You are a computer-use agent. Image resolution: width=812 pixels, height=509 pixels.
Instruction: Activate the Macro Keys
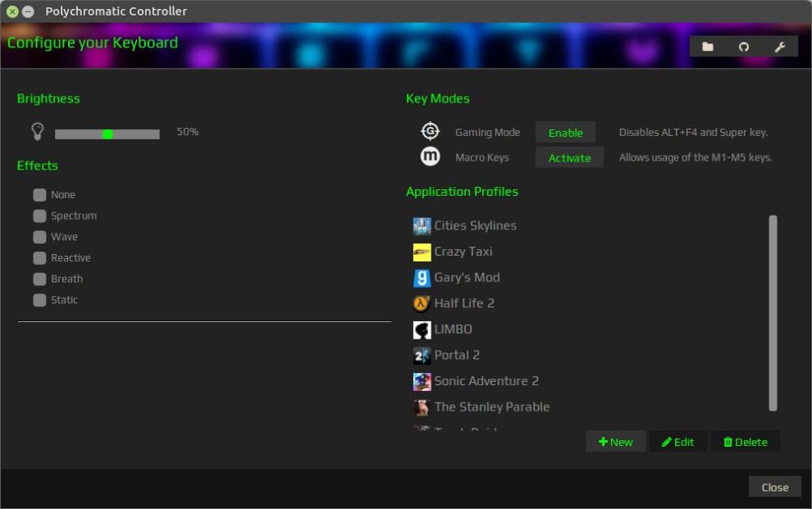569,157
